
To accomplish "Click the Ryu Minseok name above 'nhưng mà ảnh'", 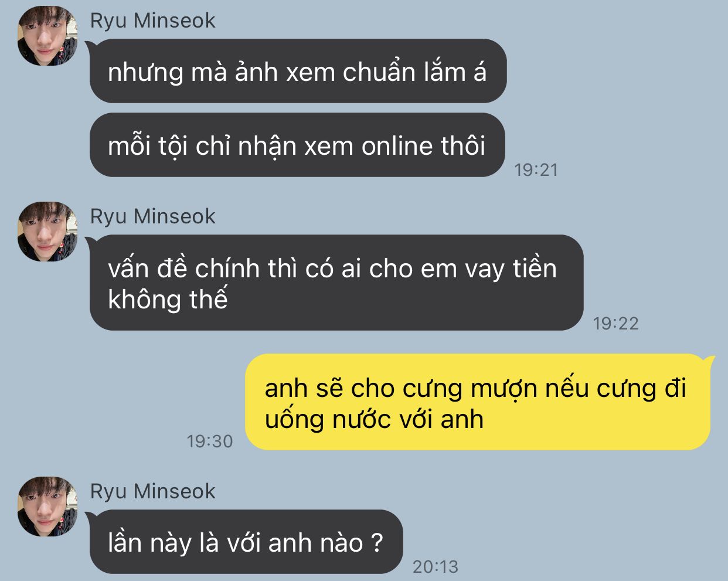I will coord(153,21).
